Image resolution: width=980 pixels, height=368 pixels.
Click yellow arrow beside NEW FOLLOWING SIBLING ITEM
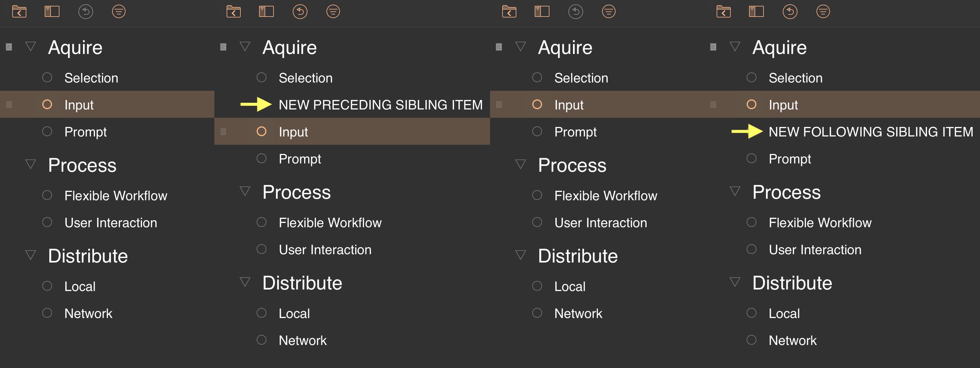click(746, 132)
